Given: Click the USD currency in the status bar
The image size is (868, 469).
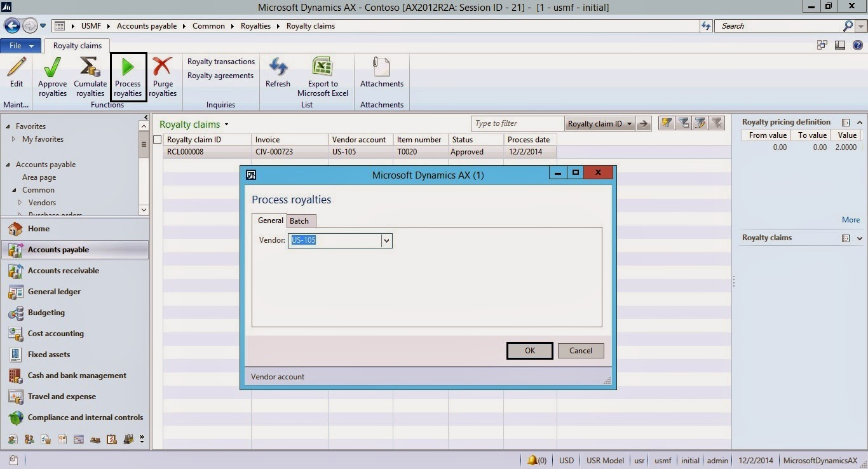Looking at the screenshot, I should 566,461.
